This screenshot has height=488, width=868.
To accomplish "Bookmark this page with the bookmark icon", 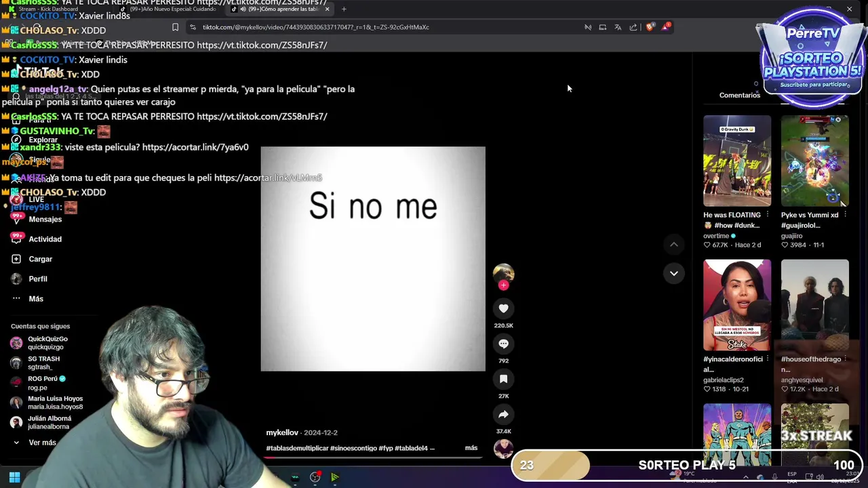I will 175,27.
